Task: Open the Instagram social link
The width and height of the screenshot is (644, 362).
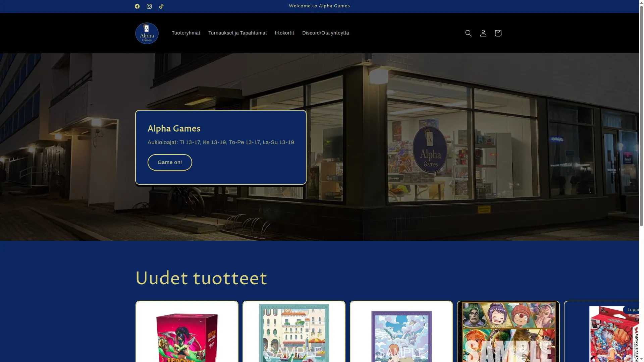Action: 149,6
